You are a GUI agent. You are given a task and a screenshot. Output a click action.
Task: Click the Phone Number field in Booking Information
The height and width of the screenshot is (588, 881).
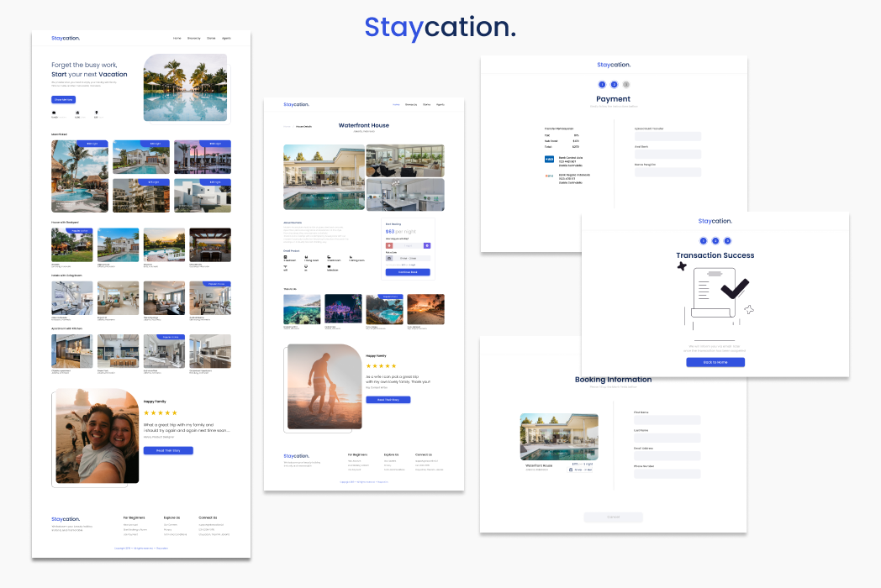(667, 474)
